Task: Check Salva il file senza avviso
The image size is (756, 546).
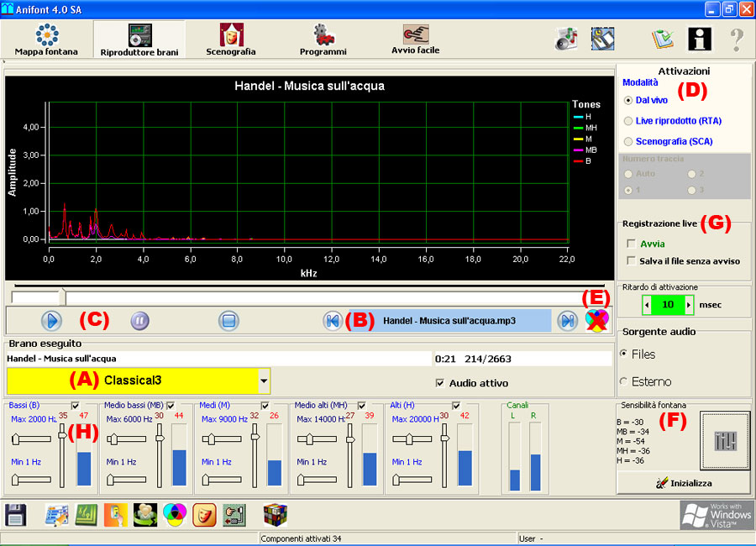Action: 631,261
